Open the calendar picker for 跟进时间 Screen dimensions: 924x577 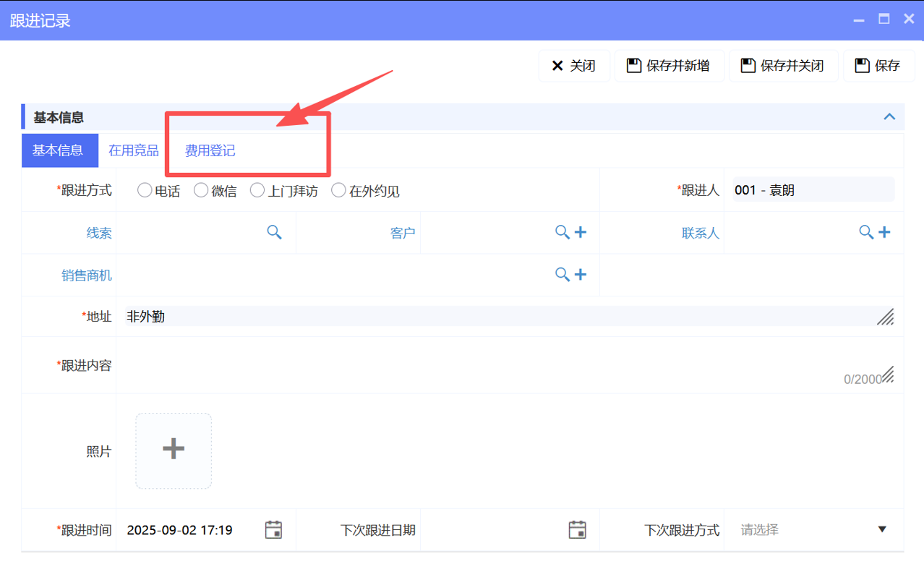coord(273,529)
